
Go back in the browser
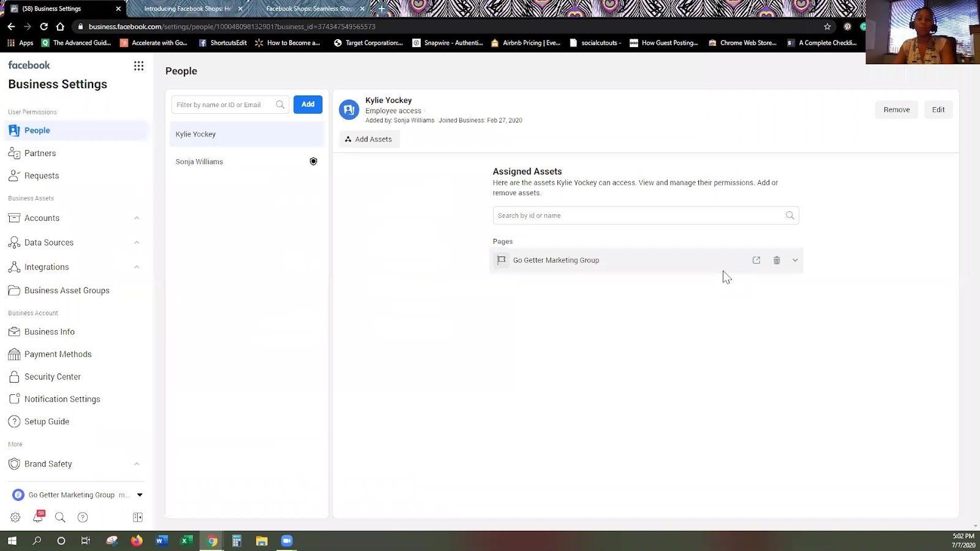11,26
